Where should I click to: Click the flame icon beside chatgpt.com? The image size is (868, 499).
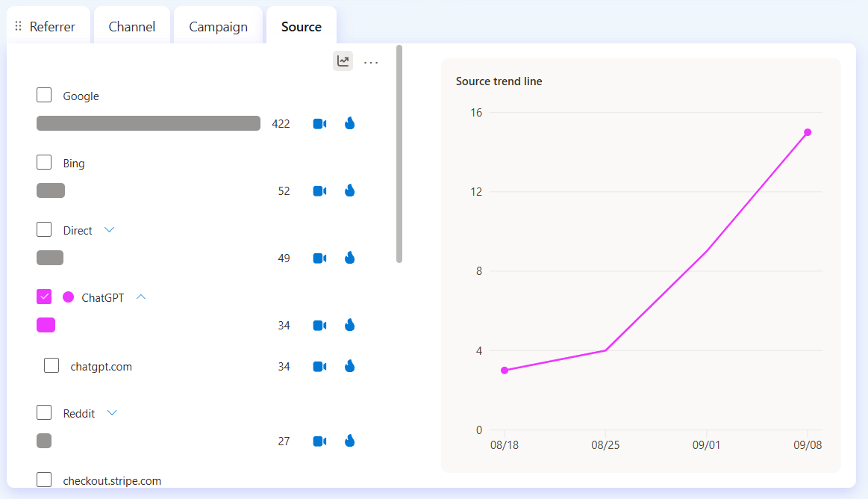tap(349, 366)
